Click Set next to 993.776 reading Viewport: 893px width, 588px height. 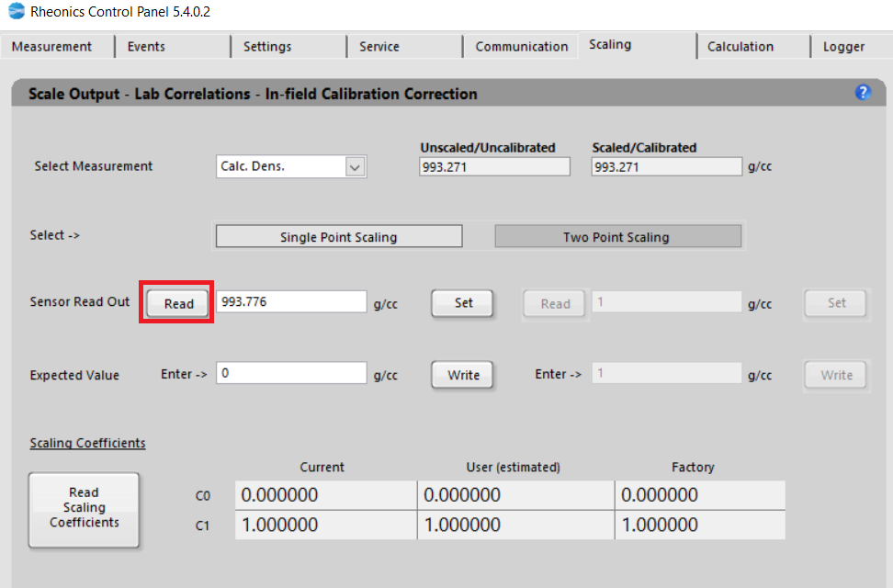coord(463,303)
